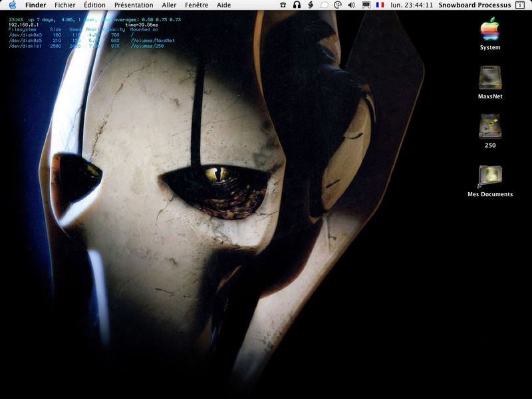The image size is (532, 399).
Task: Click the /dev/disk0s5 line in desktop text
Action: (92, 41)
